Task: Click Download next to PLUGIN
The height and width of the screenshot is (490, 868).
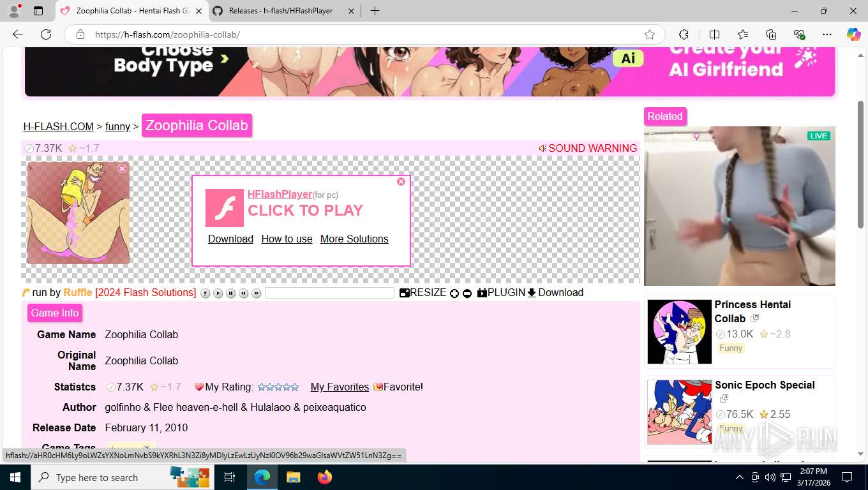Action: (555, 293)
